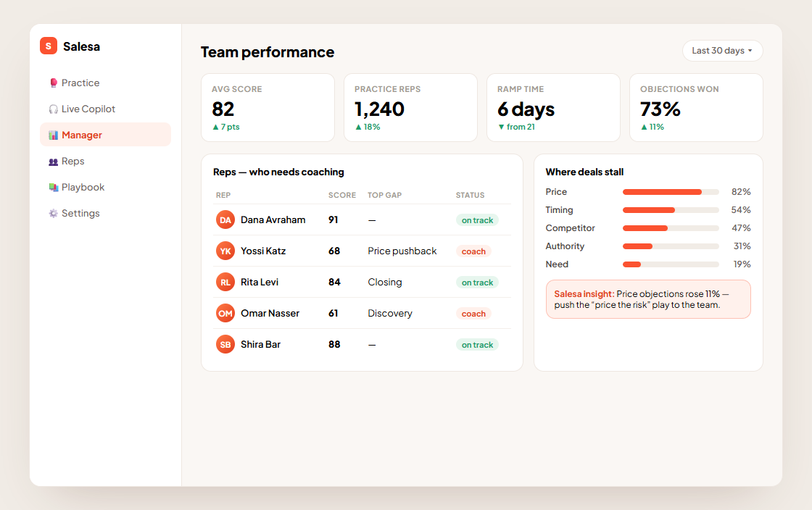The image size is (812, 510).
Task: Select the name Omar Nasser
Action: click(x=270, y=313)
